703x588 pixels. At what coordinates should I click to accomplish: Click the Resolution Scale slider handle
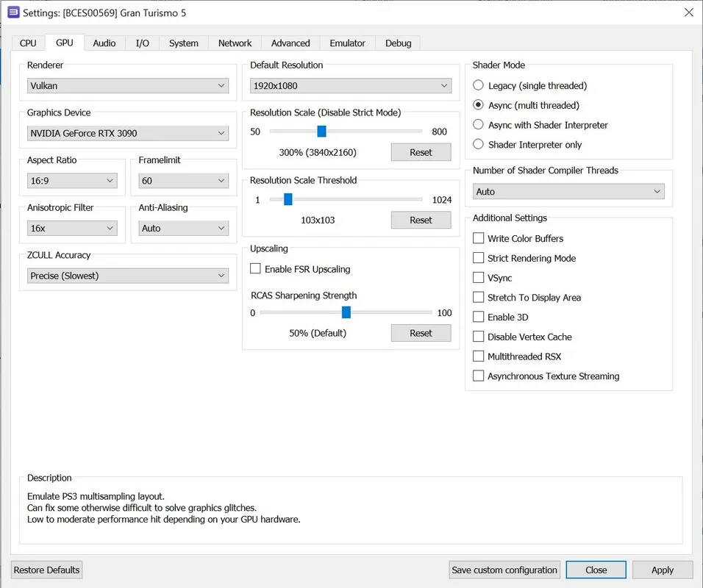(321, 132)
